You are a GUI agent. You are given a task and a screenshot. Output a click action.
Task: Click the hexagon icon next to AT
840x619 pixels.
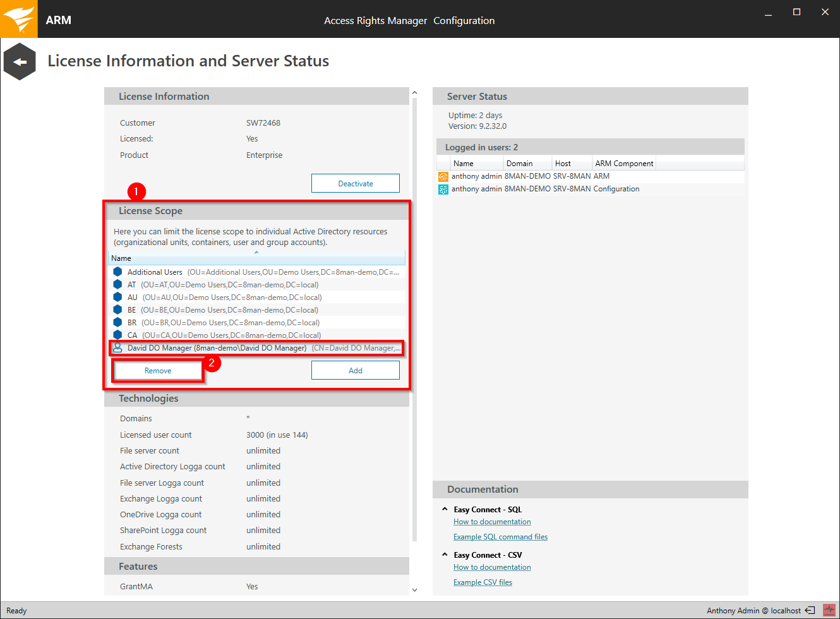(x=117, y=284)
